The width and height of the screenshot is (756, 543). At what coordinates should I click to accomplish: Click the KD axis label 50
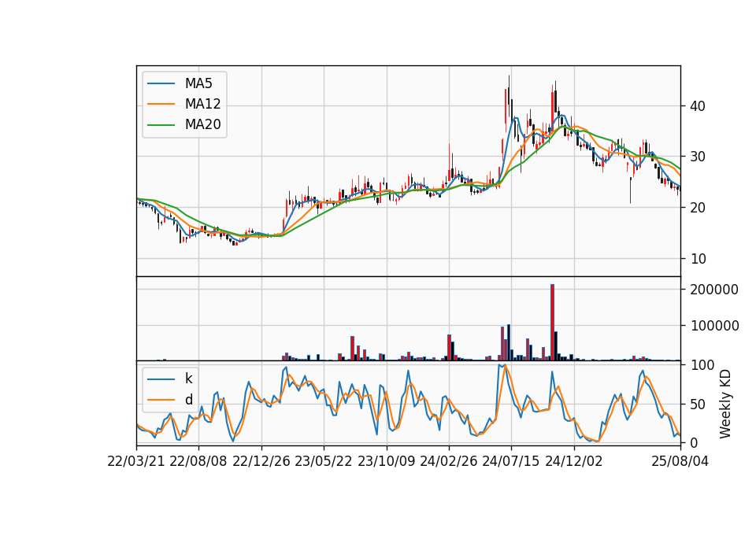698,404
